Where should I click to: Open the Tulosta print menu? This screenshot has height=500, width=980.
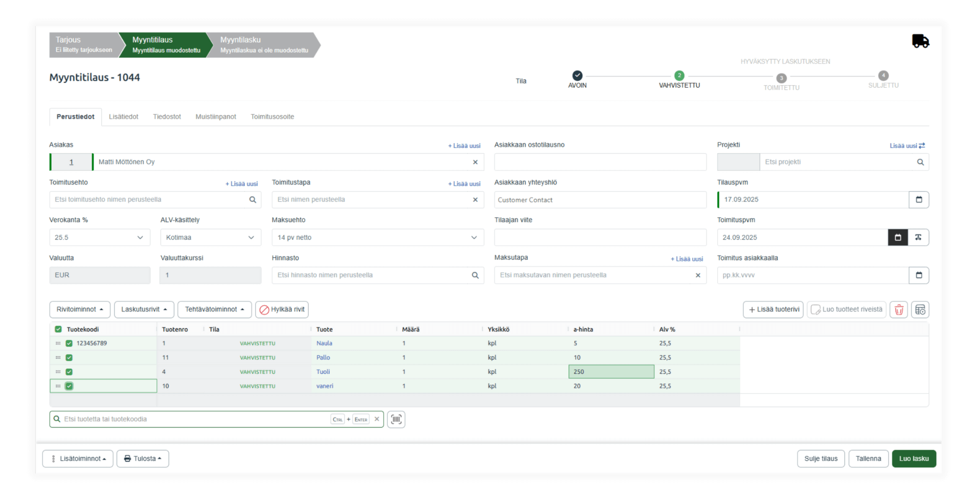(142, 459)
